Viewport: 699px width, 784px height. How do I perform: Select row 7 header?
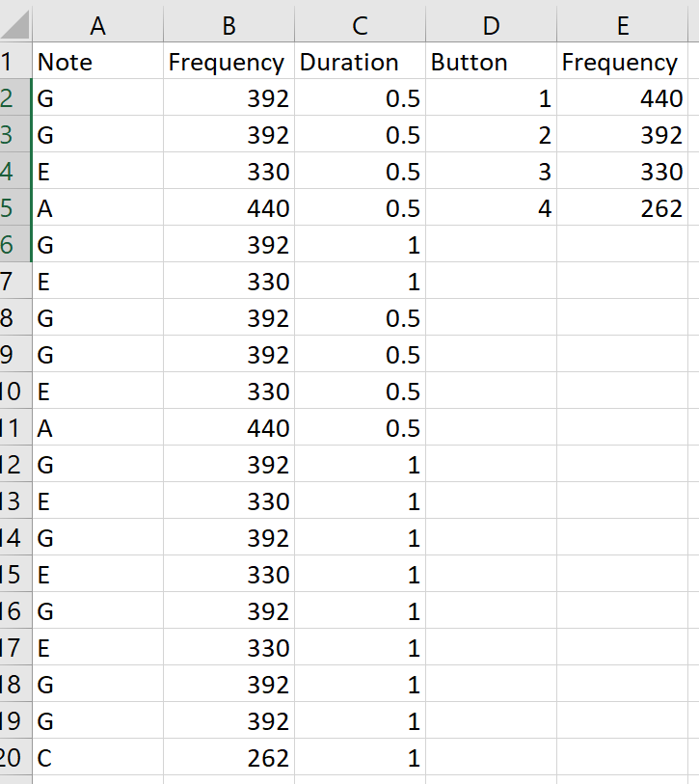(x=15, y=281)
